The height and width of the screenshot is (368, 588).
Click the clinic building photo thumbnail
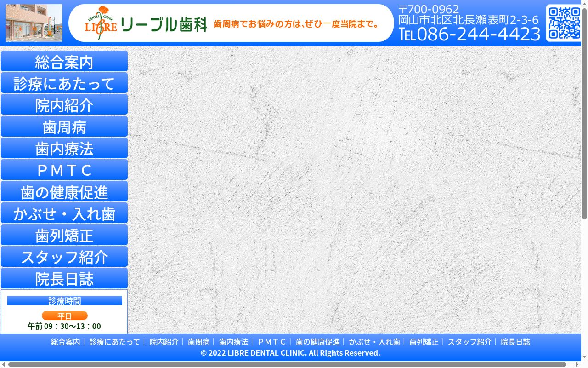coord(34,23)
